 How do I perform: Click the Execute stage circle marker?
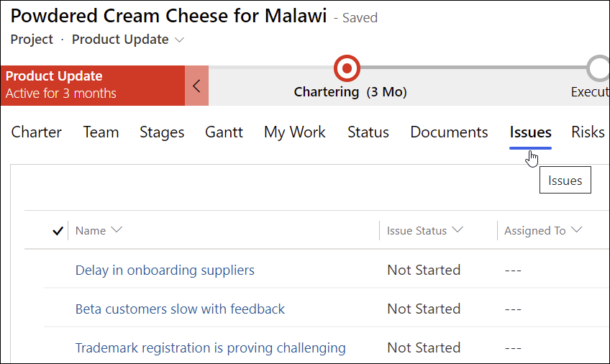[599, 68]
